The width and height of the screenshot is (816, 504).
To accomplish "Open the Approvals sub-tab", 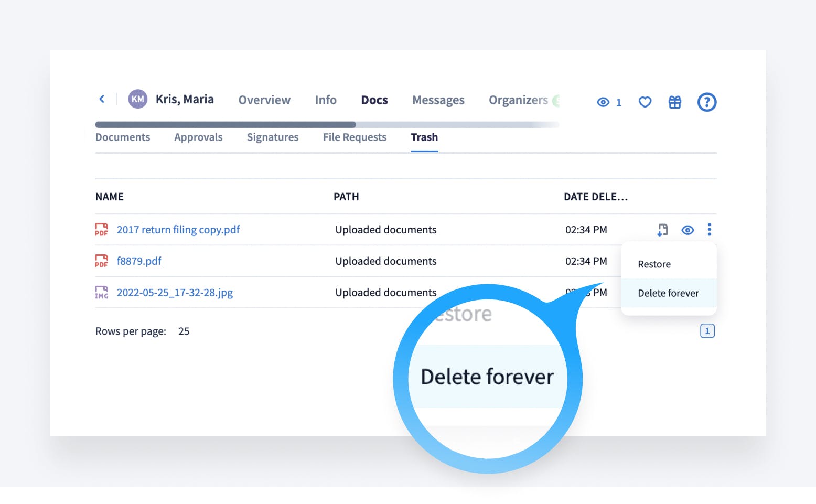I will [198, 137].
